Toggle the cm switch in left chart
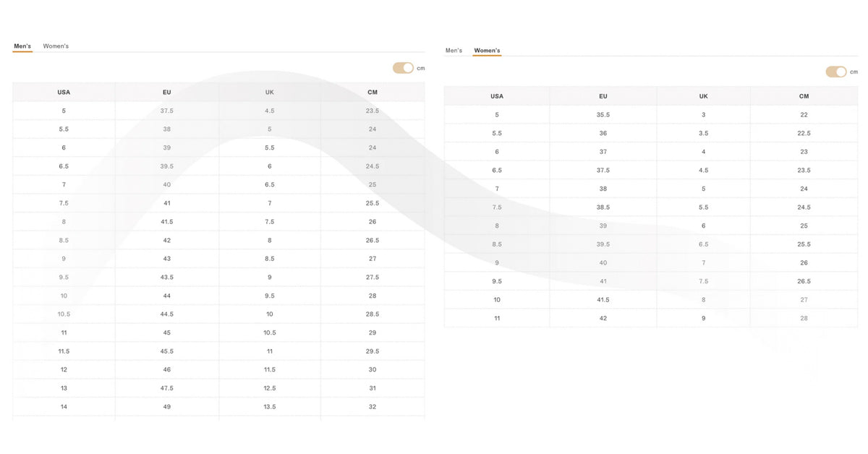The width and height of the screenshot is (868, 454). point(403,68)
